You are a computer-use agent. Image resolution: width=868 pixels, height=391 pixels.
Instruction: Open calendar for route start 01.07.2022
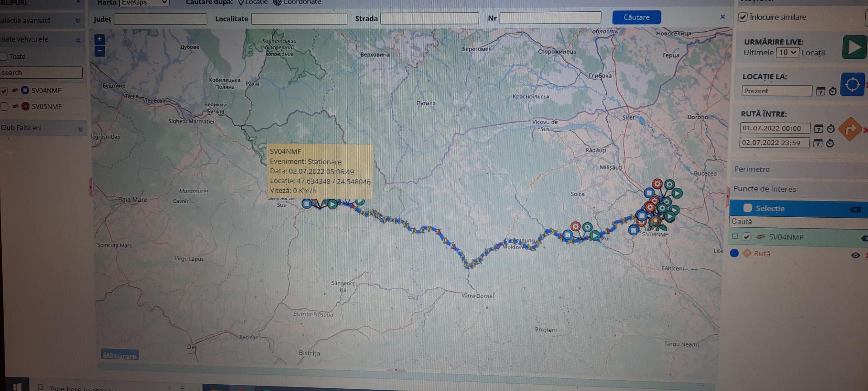pos(818,129)
